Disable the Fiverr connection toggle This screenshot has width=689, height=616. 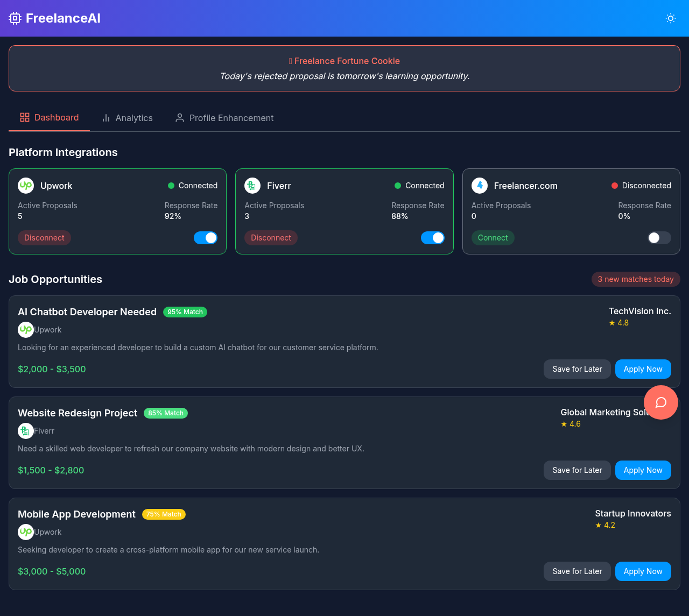coord(432,237)
